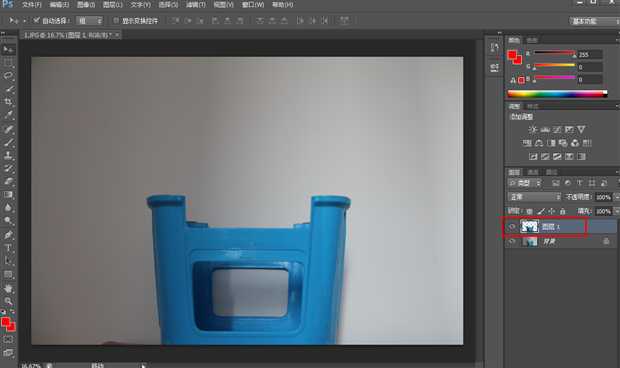Open the Fill value dropdown arrow
The width and height of the screenshot is (620, 368).
[617, 211]
